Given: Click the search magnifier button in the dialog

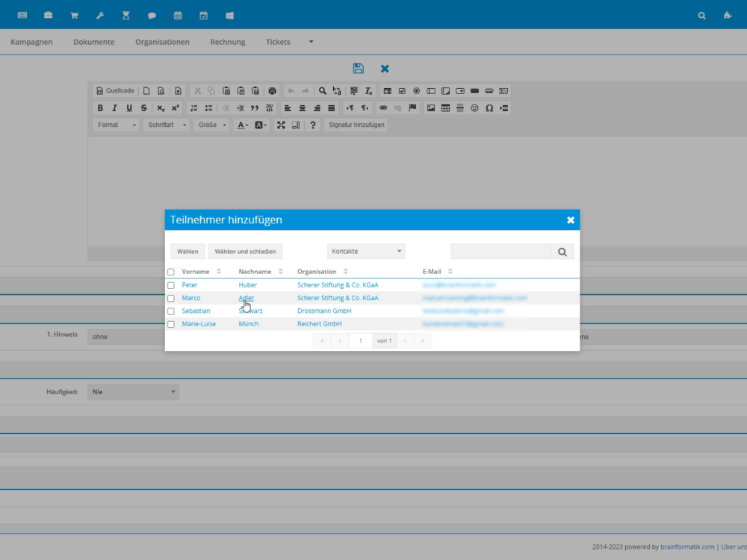Looking at the screenshot, I should pyautogui.click(x=562, y=252).
